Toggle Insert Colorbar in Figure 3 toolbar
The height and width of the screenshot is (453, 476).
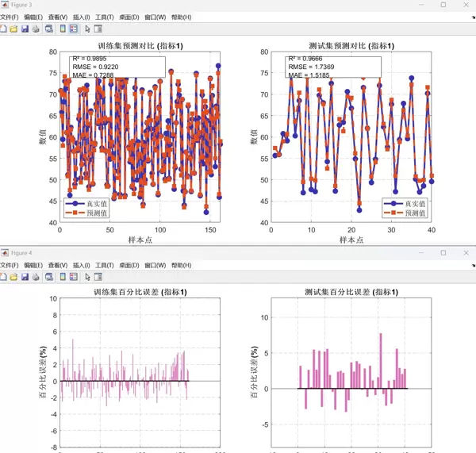63,29
